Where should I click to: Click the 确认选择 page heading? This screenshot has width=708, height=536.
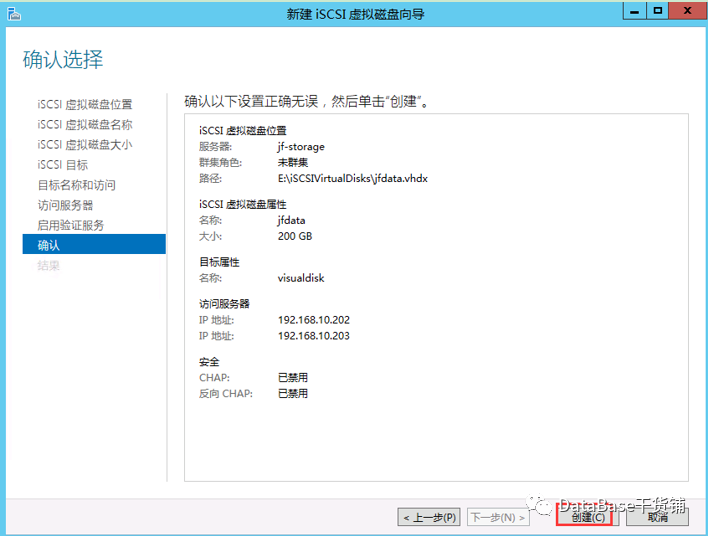point(63,60)
